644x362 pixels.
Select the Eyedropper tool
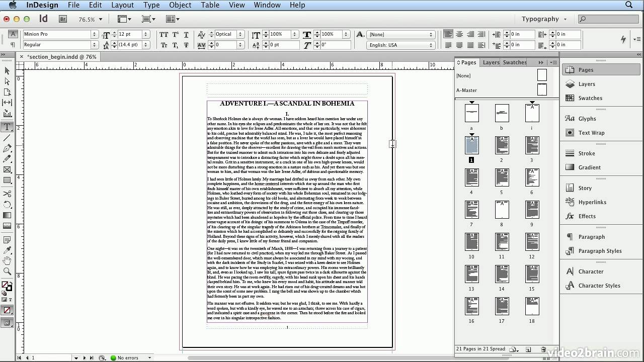(7, 250)
